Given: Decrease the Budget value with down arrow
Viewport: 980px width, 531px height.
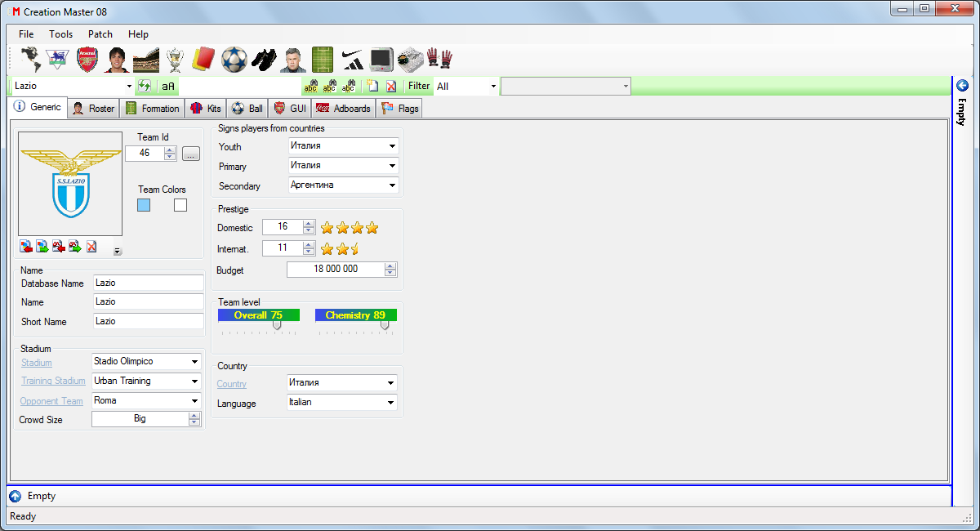Looking at the screenshot, I should point(390,273).
